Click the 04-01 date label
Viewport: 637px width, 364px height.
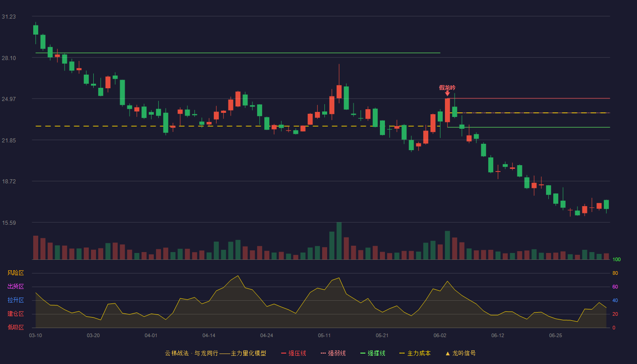click(151, 335)
